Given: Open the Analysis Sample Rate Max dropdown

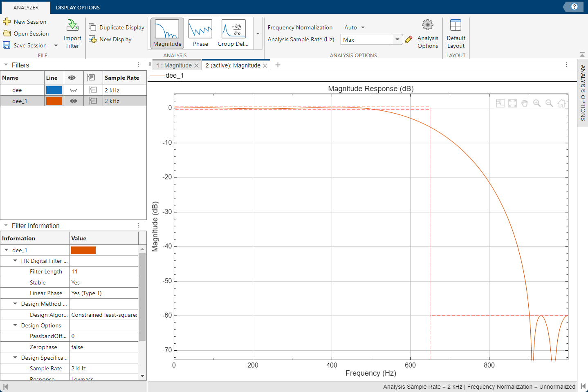Looking at the screenshot, I should (396, 39).
